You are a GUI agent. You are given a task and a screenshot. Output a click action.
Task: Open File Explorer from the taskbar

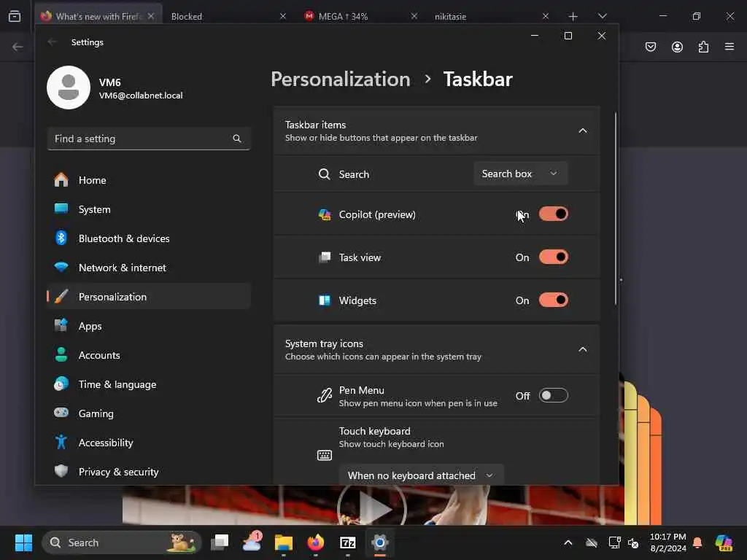[x=284, y=542]
